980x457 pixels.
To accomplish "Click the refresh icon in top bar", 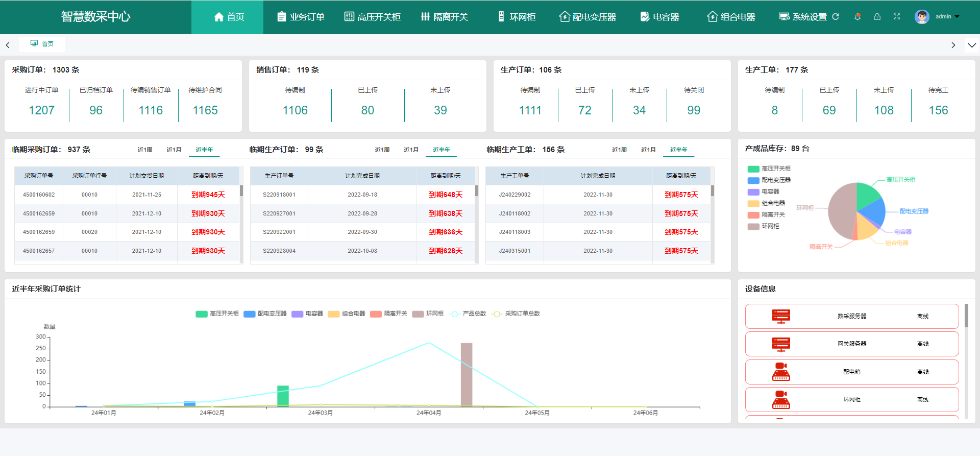I will tap(836, 16).
